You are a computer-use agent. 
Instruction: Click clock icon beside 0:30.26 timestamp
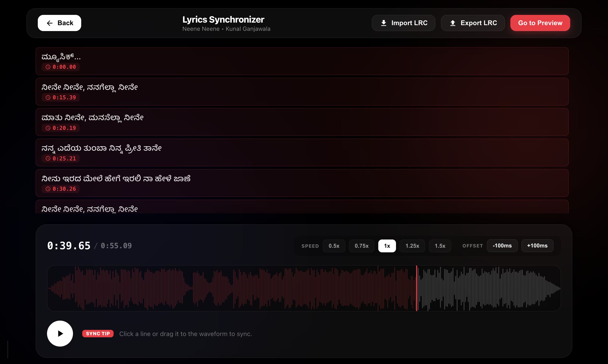click(48, 189)
